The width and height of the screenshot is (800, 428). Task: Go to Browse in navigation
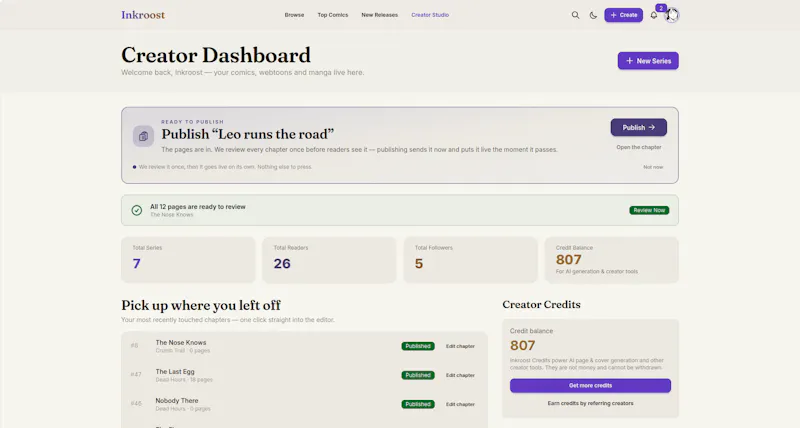(294, 15)
